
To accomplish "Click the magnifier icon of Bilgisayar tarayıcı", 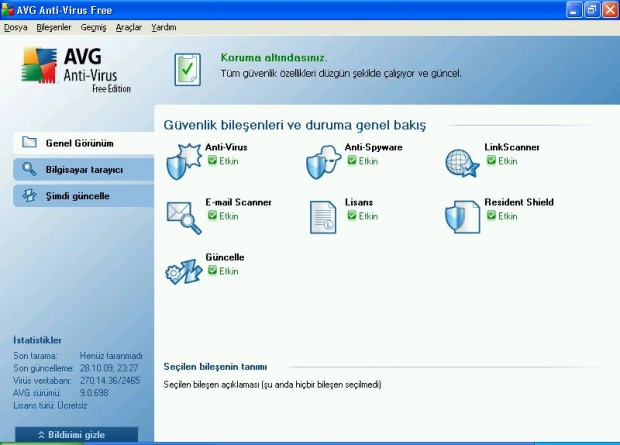I will point(29,169).
